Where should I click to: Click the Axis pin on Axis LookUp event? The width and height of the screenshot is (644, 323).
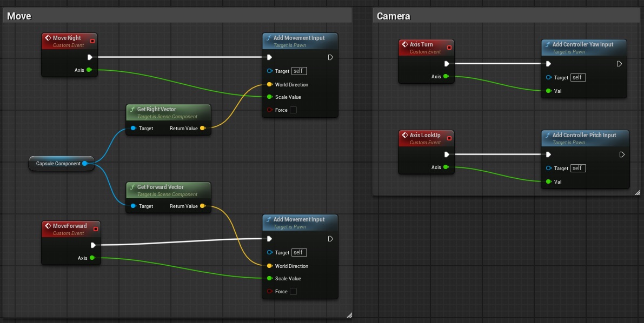coord(446,167)
